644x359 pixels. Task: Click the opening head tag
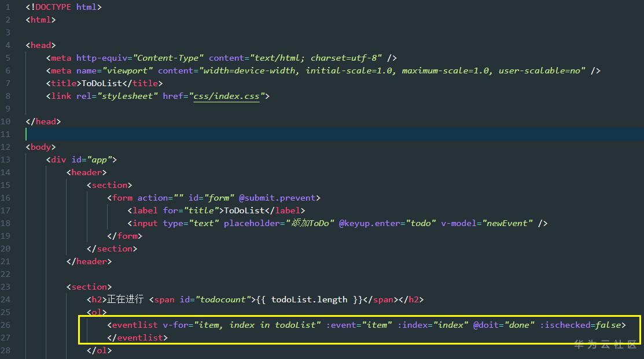(x=41, y=45)
